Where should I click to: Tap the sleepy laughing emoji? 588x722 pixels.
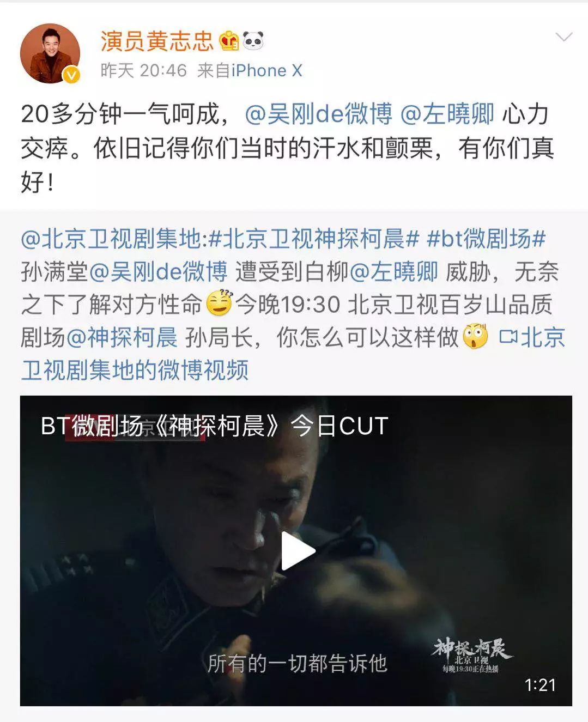[219, 304]
